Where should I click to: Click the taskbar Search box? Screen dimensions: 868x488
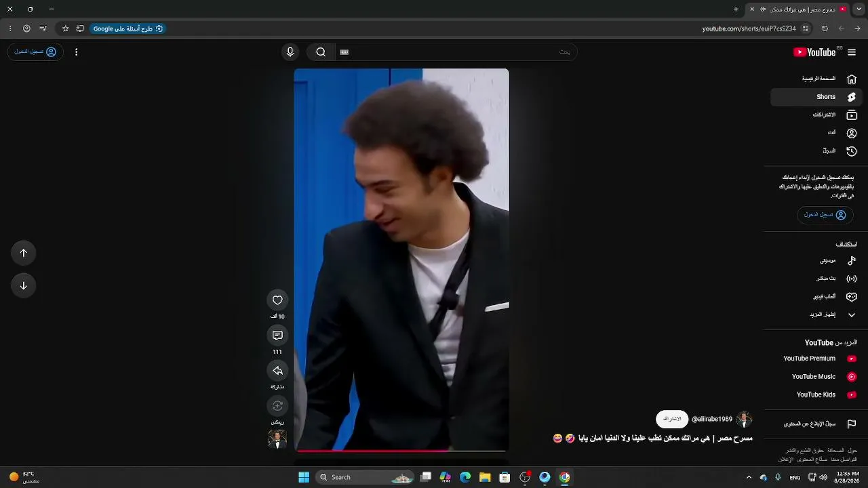(366, 477)
